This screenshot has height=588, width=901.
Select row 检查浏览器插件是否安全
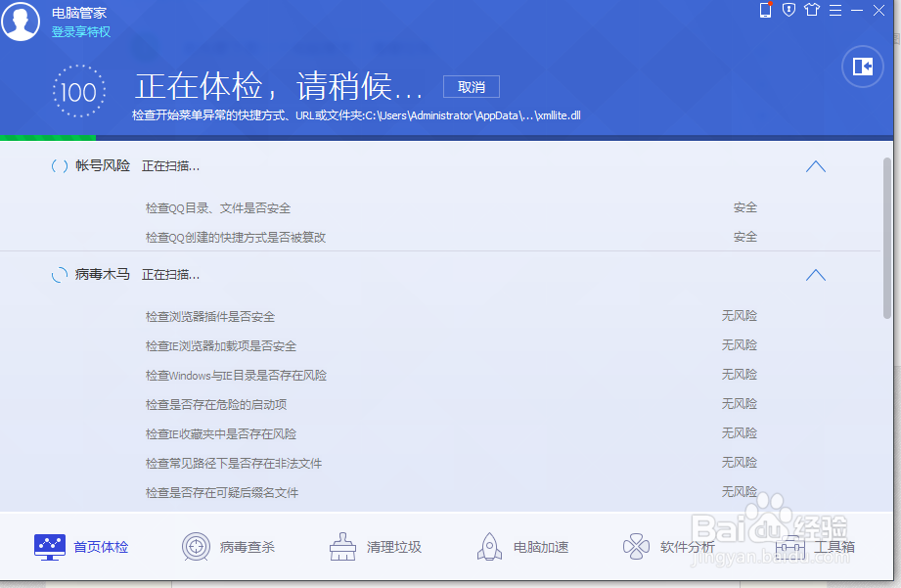pyautogui.click(x=451, y=317)
